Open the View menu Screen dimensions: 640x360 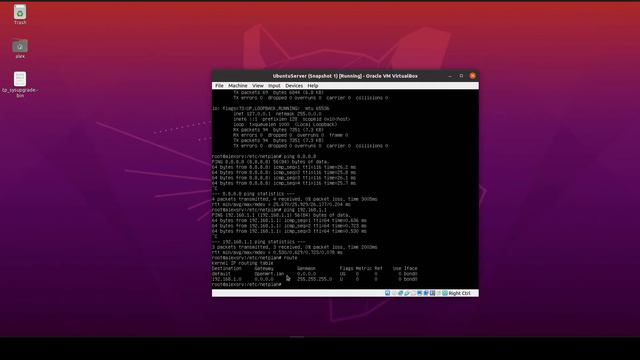pos(258,86)
